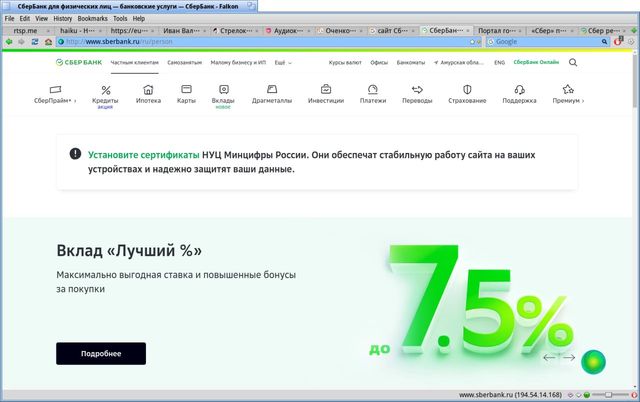Open the Edit menu
This screenshot has height=402, width=640.
pyautogui.click(x=24, y=19)
